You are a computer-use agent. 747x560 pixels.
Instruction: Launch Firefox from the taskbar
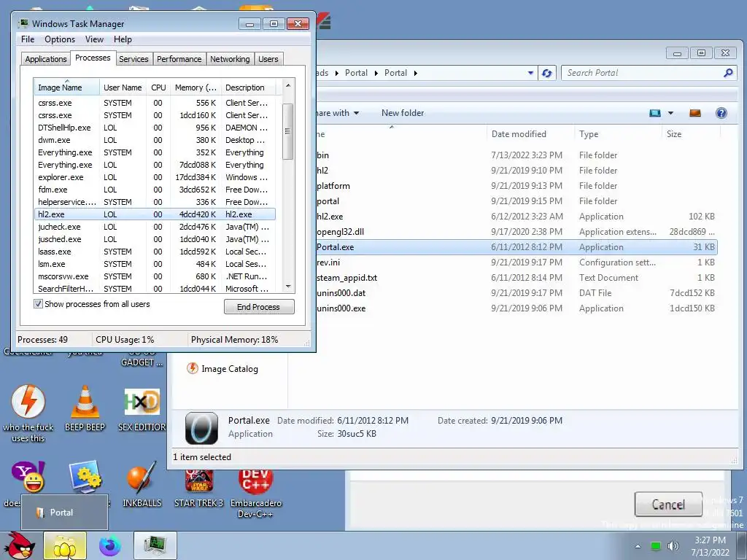click(110, 545)
